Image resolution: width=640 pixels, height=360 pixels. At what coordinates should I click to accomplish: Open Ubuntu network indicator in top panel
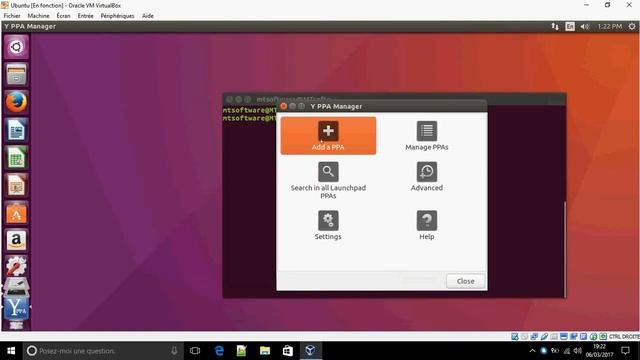pos(555,27)
